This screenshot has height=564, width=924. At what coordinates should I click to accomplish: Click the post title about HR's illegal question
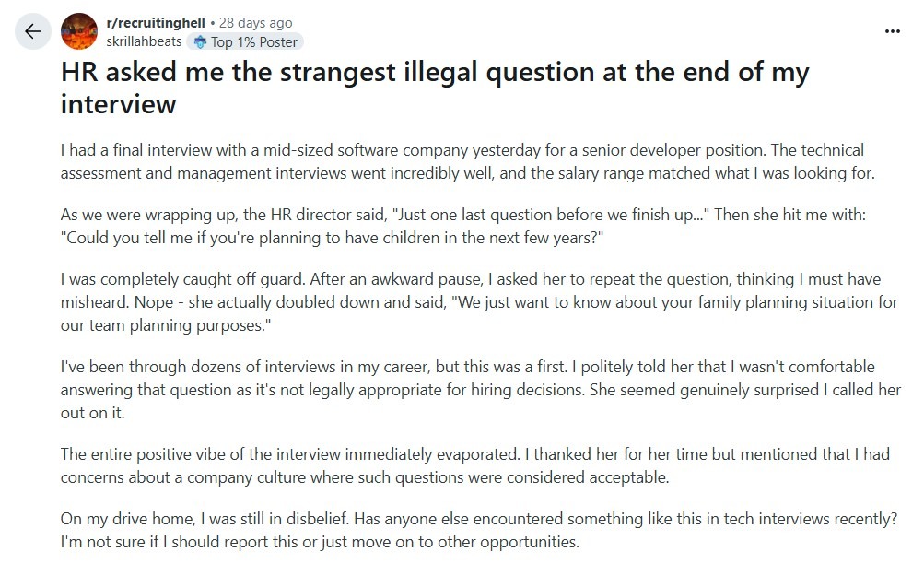(435, 88)
